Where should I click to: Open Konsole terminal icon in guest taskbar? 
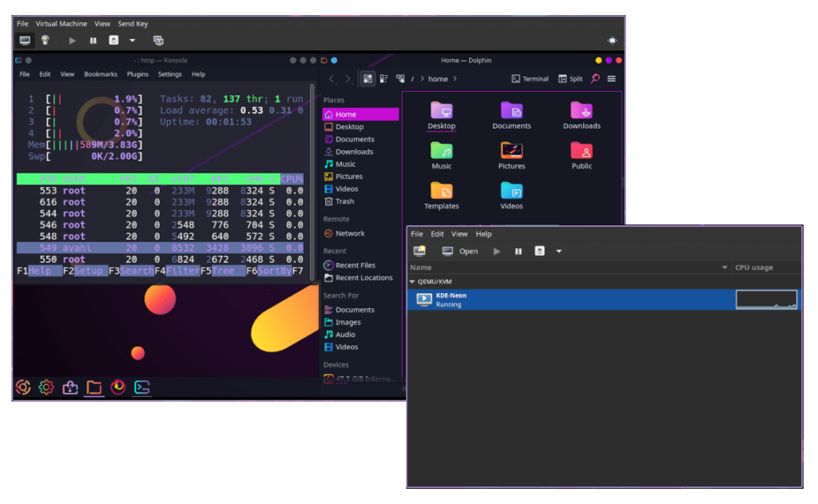(x=142, y=387)
